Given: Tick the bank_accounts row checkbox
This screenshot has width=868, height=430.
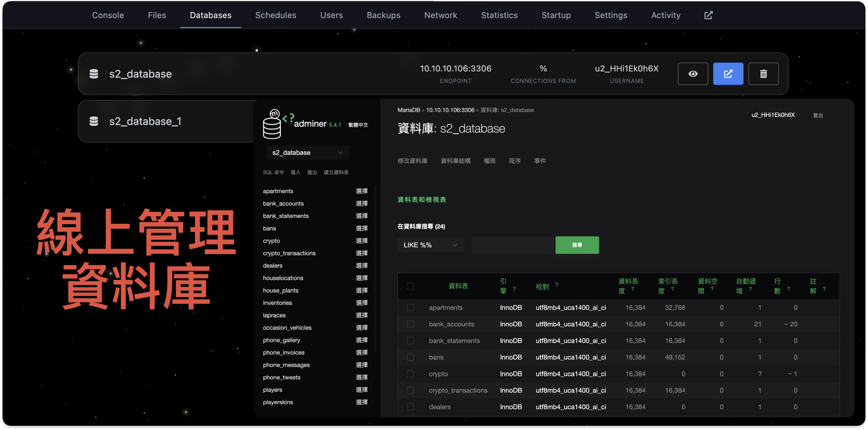Looking at the screenshot, I should [x=410, y=324].
